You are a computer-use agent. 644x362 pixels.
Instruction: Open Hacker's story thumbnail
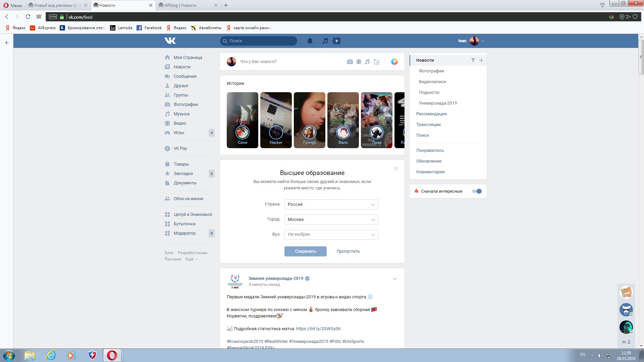[276, 120]
